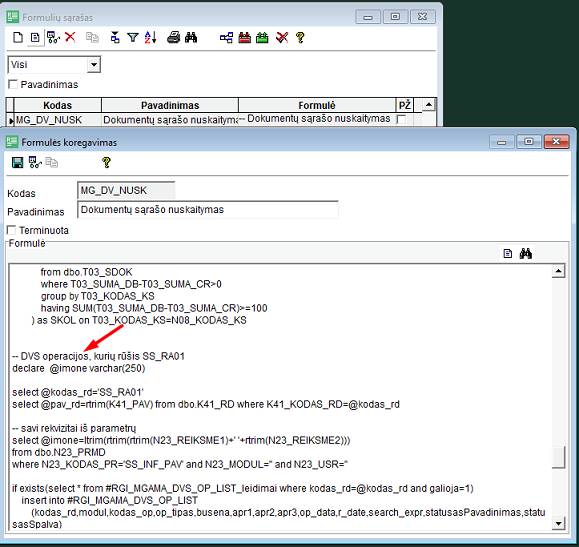Click the floppy disk save icon

point(17,163)
